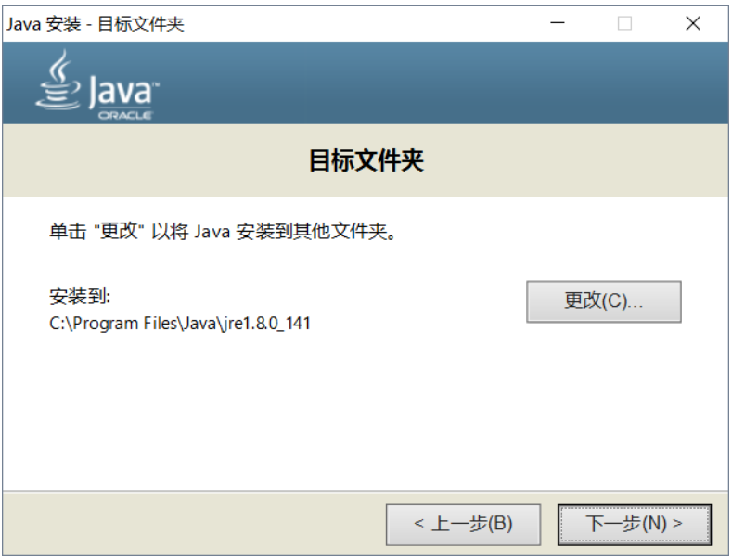Minimize the Java installer window
Image resolution: width=732 pixels, height=560 pixels.
tap(558, 23)
